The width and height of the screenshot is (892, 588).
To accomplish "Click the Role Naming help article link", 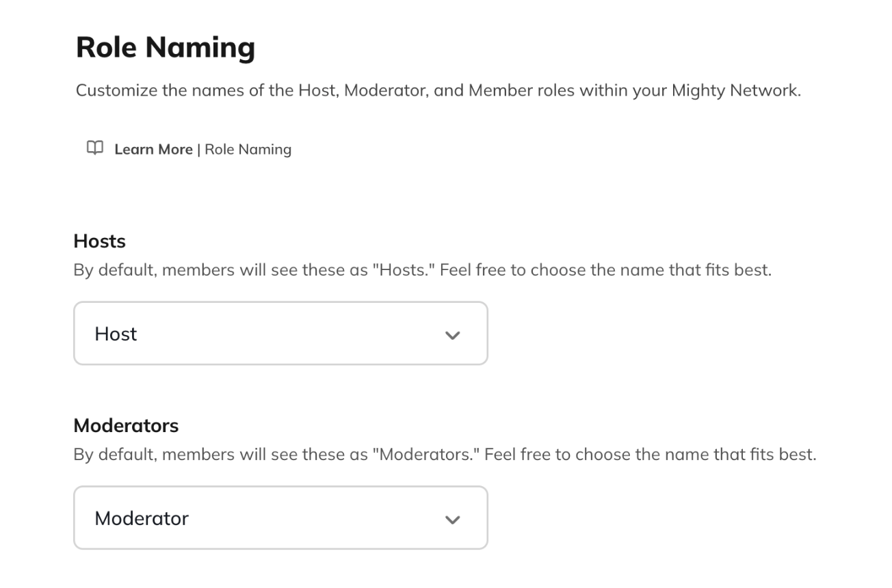I will pyautogui.click(x=248, y=150).
